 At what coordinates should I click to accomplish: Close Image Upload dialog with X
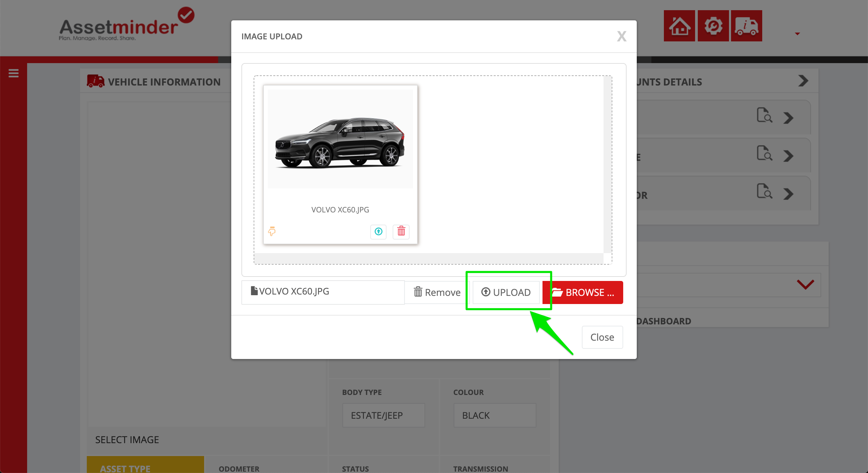pos(622,36)
